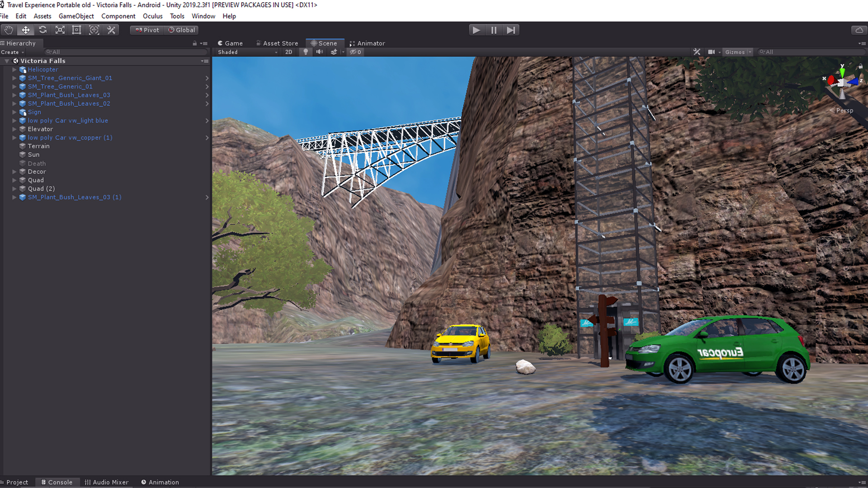The image size is (868, 488).
Task: Select the Terrain object
Action: tap(38, 146)
